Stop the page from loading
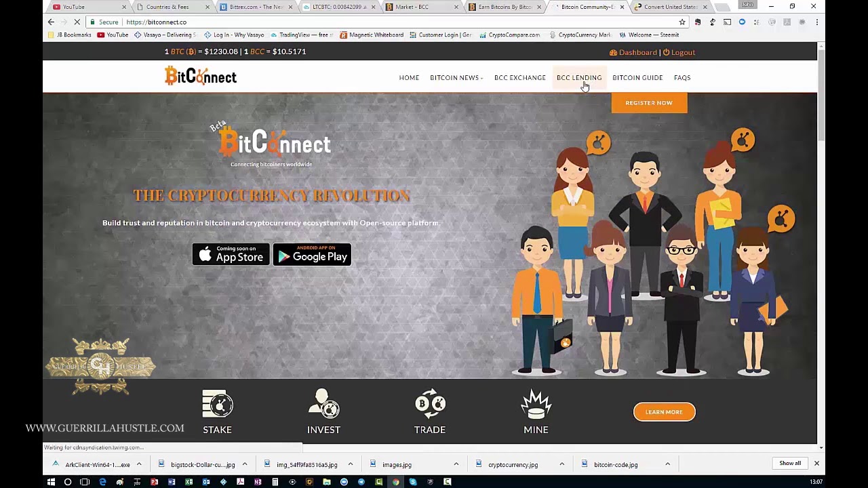 (x=77, y=22)
